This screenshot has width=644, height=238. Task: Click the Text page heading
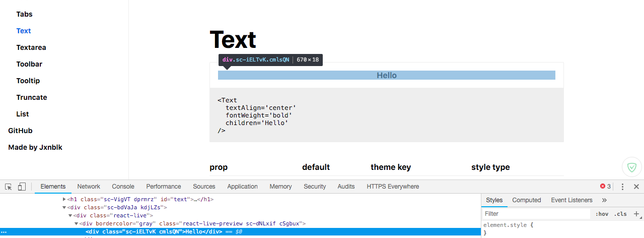pos(233,40)
